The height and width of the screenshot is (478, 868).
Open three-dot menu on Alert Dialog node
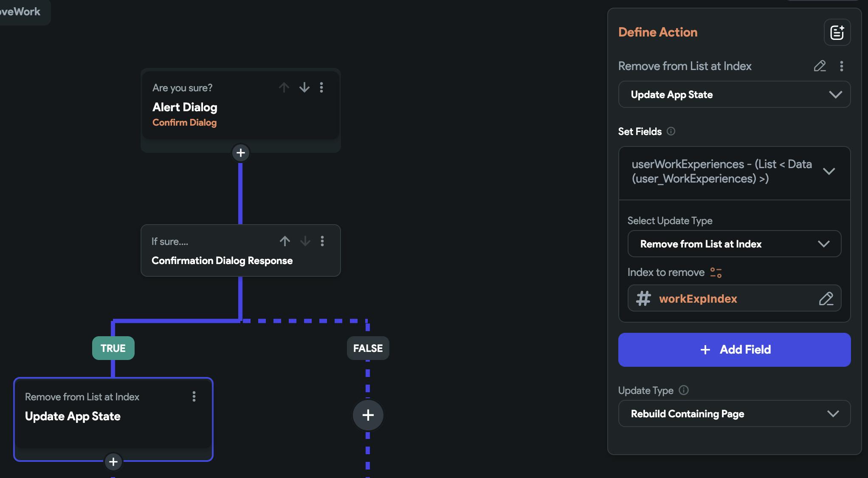(321, 87)
